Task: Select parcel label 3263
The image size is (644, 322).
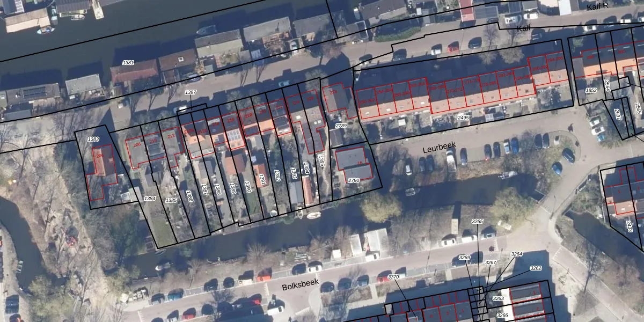Action: [499, 298]
